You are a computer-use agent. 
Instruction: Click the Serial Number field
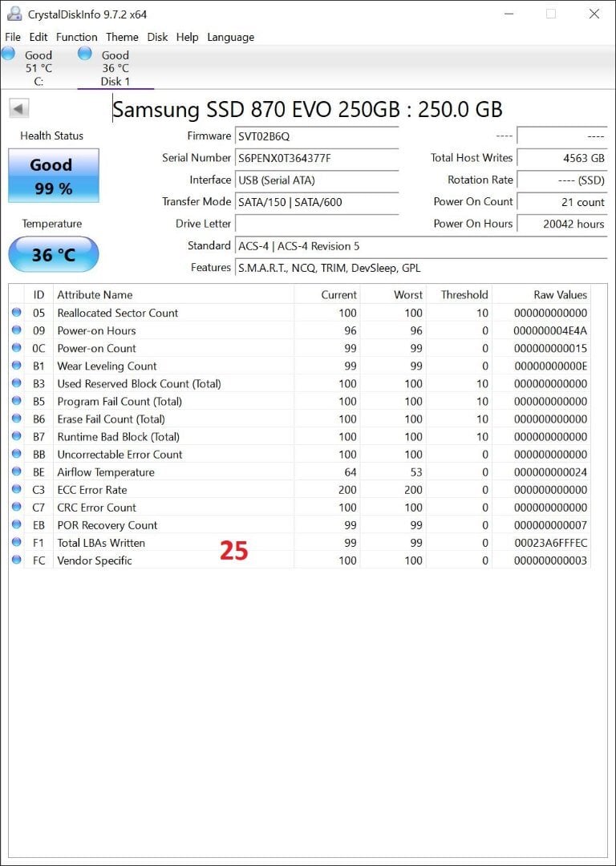tap(317, 159)
